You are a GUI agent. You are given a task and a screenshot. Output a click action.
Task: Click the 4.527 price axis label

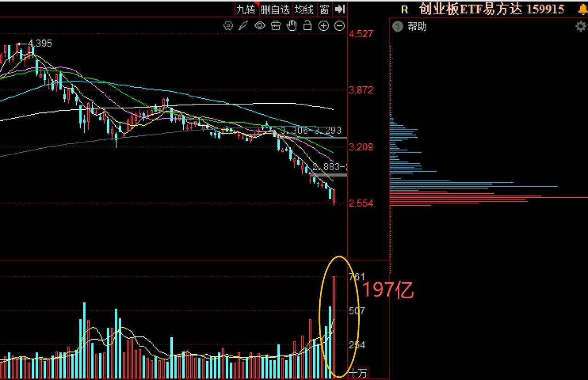point(362,34)
